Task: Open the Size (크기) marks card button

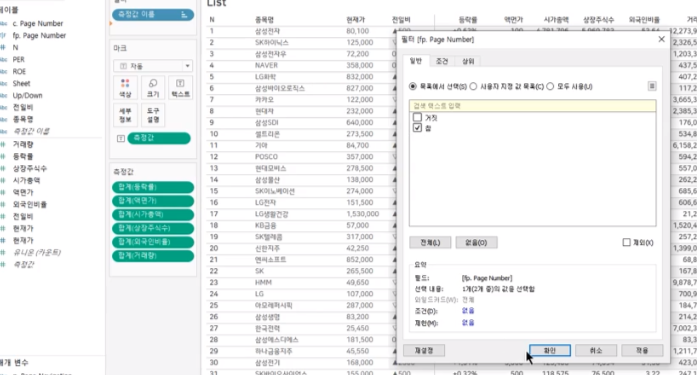Action: 153,88
